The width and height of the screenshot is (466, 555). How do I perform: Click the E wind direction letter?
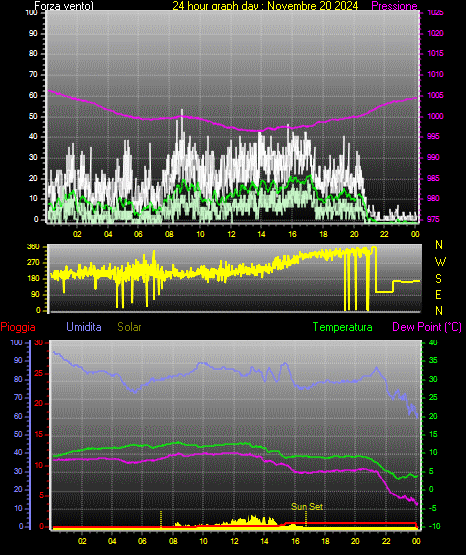click(x=438, y=294)
